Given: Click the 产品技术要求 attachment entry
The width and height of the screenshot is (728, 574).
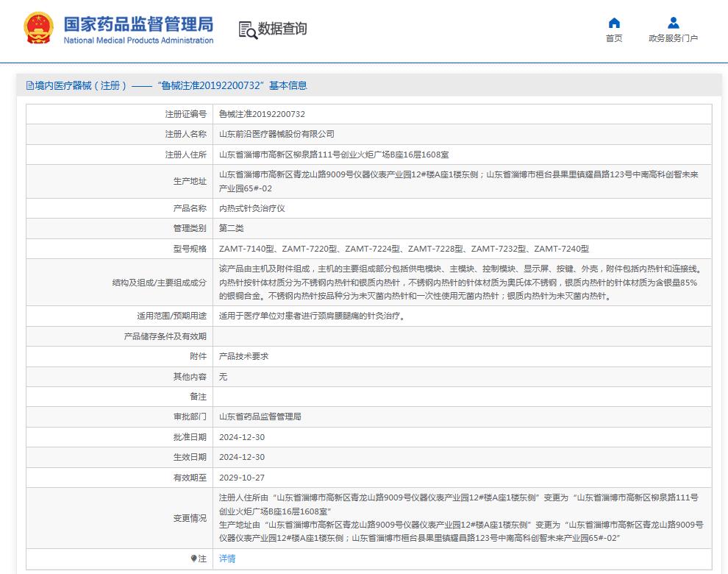Looking at the screenshot, I should coord(243,356).
